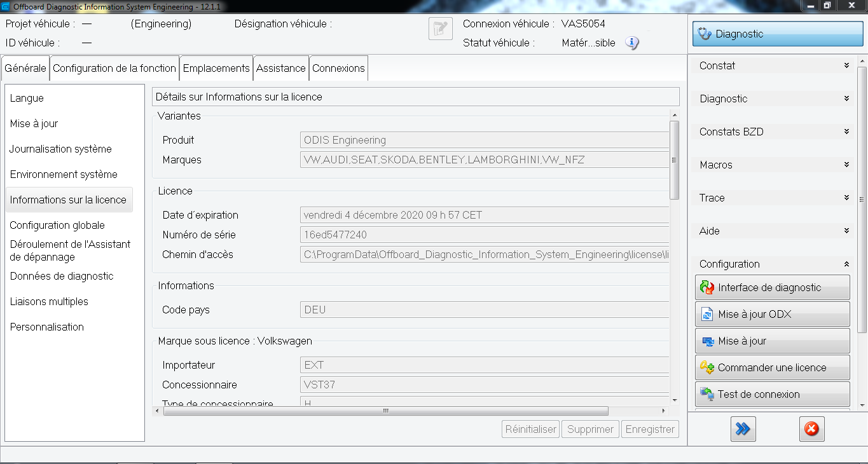This screenshot has height=464, width=868.
Task: Click the Commander une licence key icon
Action: (707, 367)
